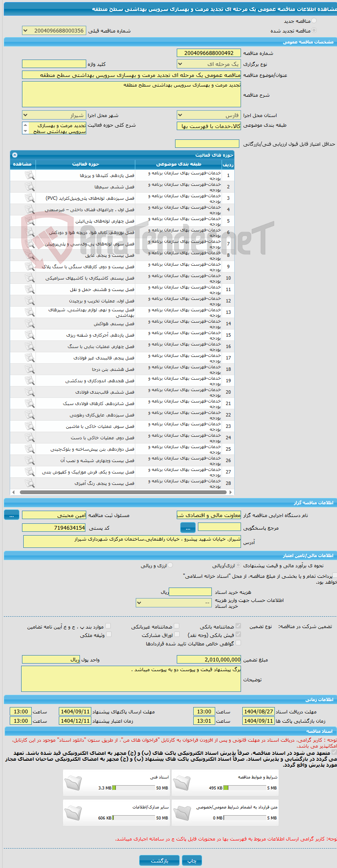Toggle the فیش بانکی (وجه نقد) checkbox

click(x=238, y=634)
